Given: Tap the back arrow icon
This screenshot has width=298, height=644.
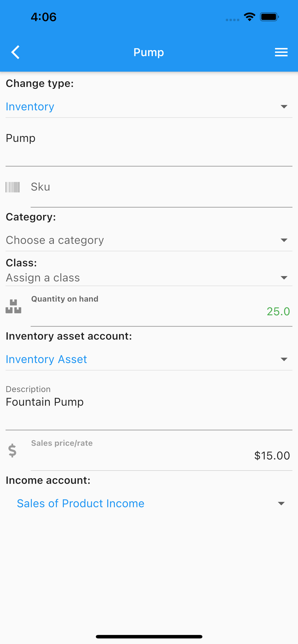Looking at the screenshot, I should click(16, 52).
